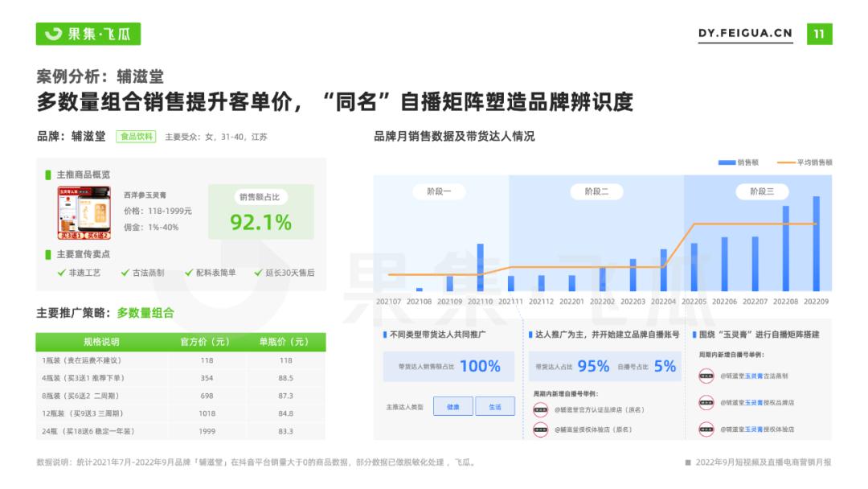The height and width of the screenshot is (489, 868).
Task: Click the account name @辅滋堂玉灵膏授权品牌店
Action: (757, 403)
